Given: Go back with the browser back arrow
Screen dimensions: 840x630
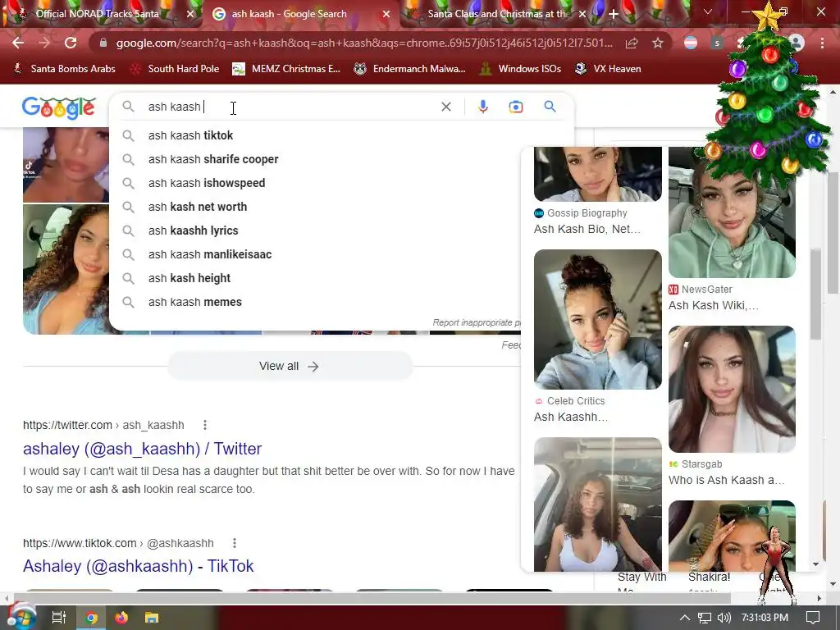Looking at the screenshot, I should [18, 43].
